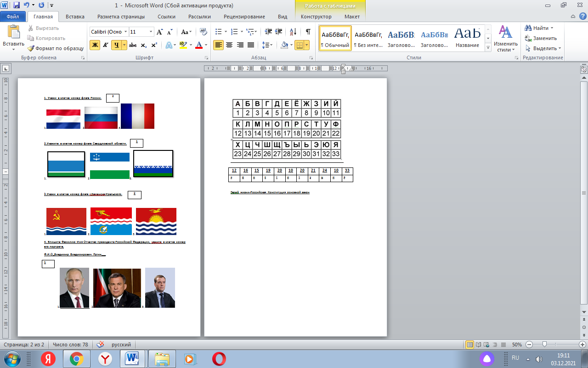
Task: Apply superscript formatting
Action: tap(154, 45)
